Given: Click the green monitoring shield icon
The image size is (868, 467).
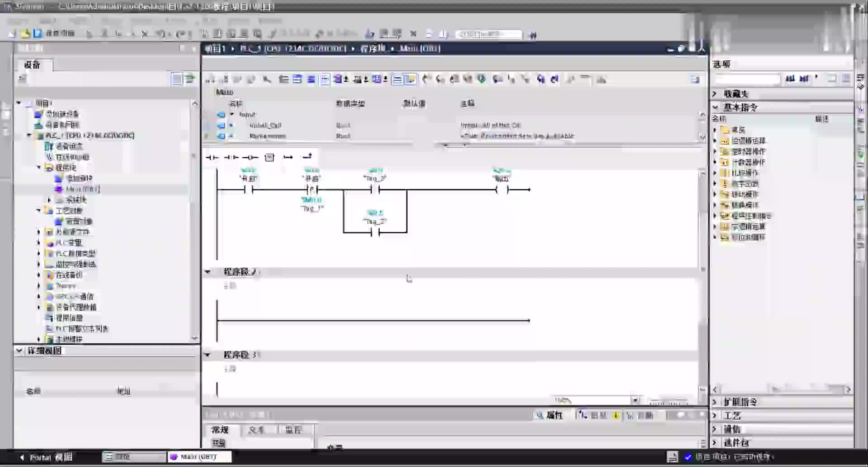Looking at the screenshot, I should click(x=481, y=79).
